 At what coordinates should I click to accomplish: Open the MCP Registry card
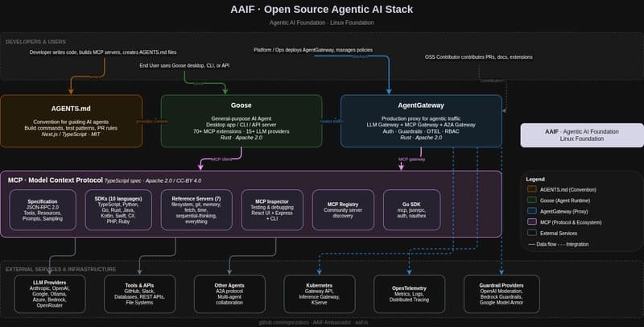[x=343, y=209]
